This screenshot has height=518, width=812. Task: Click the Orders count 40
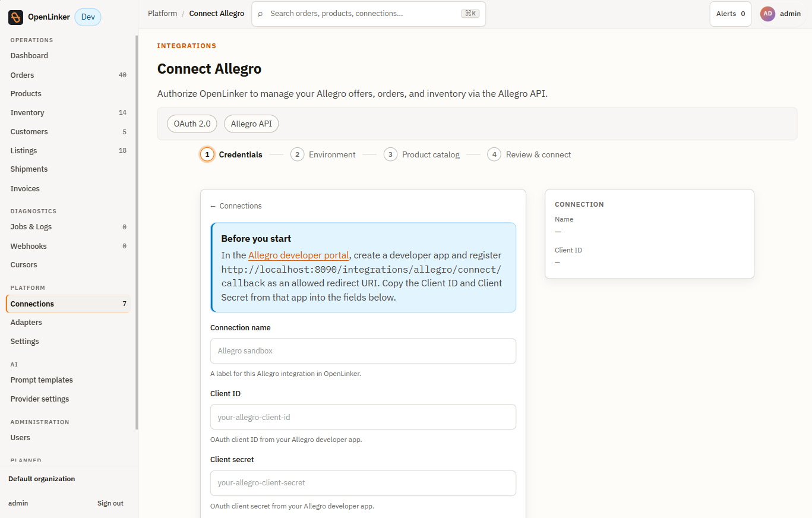click(122, 75)
